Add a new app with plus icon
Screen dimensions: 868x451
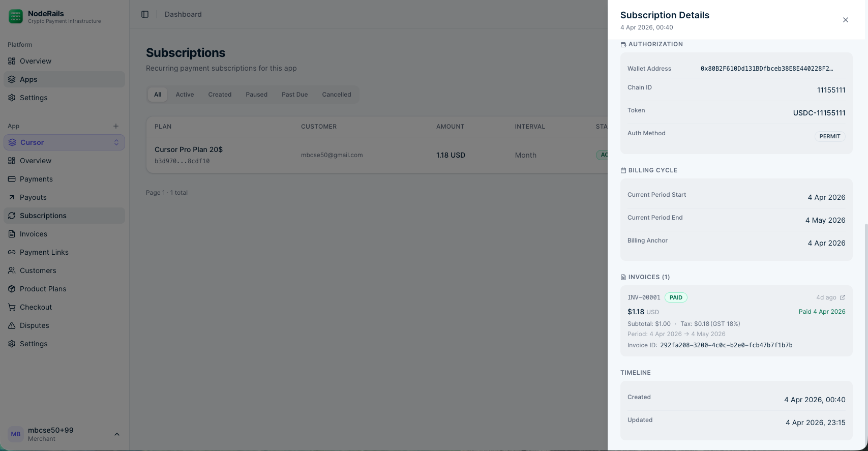(x=116, y=126)
